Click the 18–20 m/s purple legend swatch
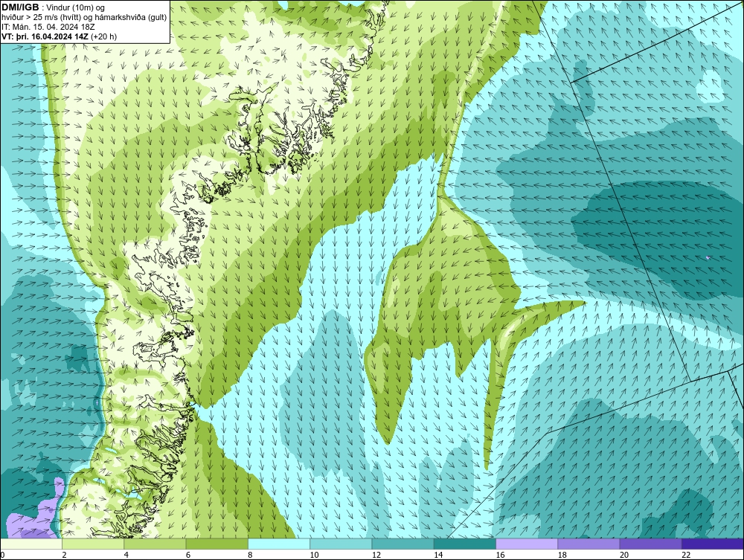 pos(589,544)
